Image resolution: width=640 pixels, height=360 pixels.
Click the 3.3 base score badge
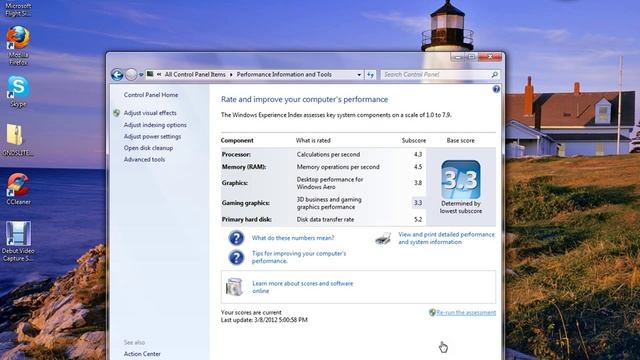click(x=461, y=180)
